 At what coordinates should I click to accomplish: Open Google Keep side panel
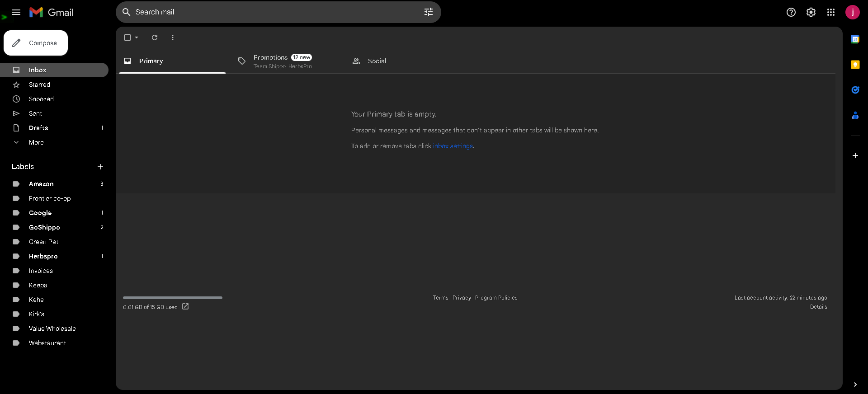pyautogui.click(x=855, y=65)
